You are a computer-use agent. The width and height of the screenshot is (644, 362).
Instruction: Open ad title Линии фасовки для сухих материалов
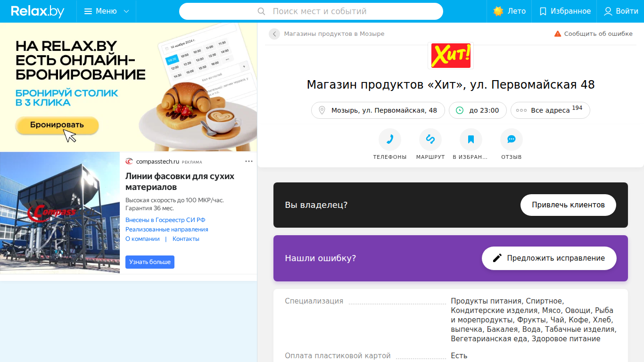tap(180, 182)
